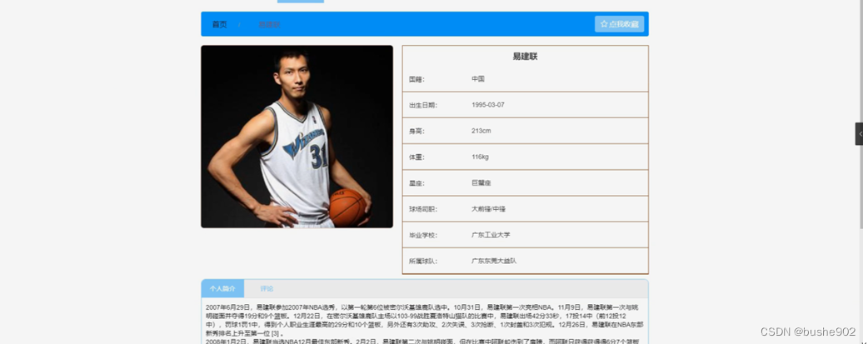Click the 球场司职 label
The width and height of the screenshot is (868, 344).
tap(423, 209)
